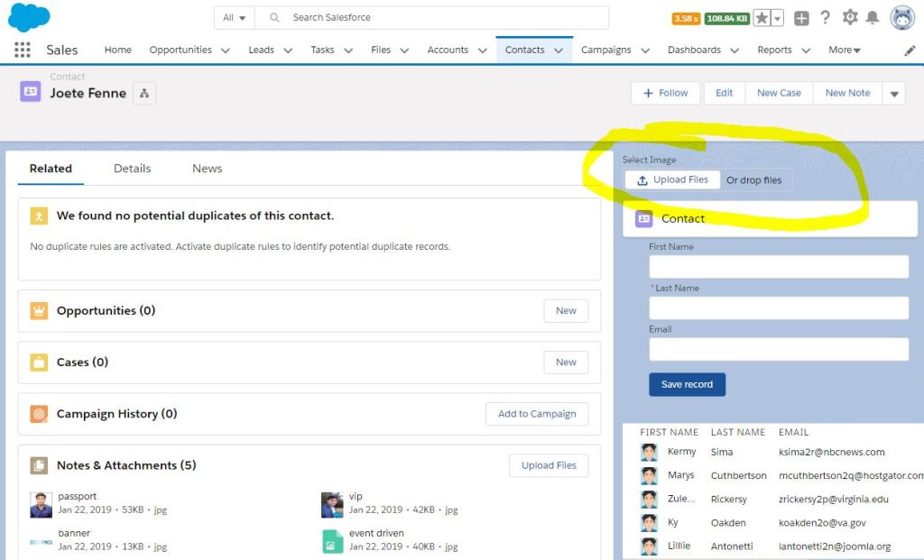Open the global actions plus icon
Viewport: 924px width, 560px height.
(801, 18)
